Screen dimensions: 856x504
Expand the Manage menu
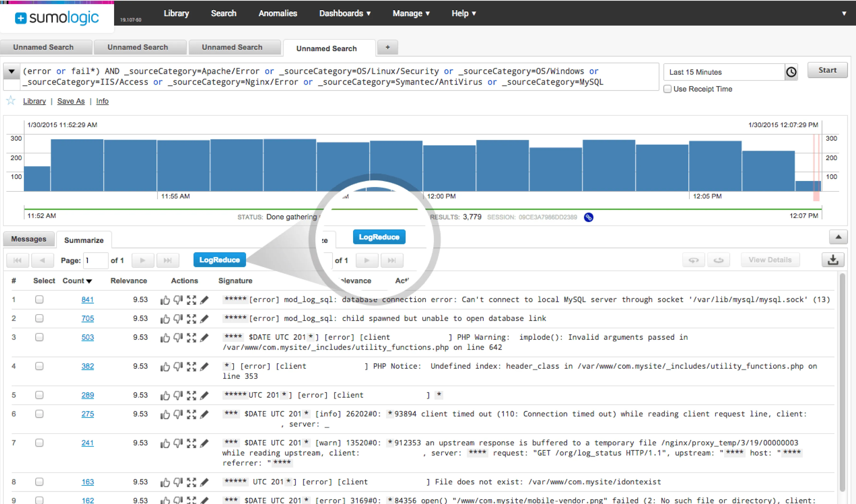411,13
